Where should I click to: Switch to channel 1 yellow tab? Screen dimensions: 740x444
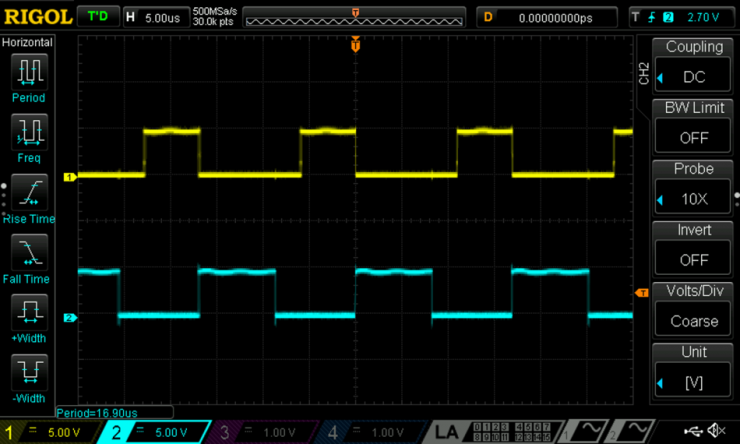[50, 432]
